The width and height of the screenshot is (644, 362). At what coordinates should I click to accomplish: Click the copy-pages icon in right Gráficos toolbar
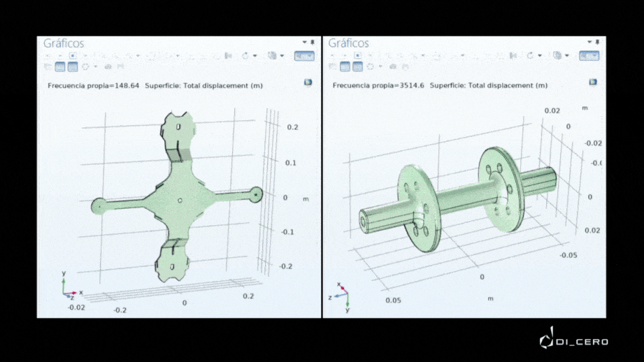557,55
